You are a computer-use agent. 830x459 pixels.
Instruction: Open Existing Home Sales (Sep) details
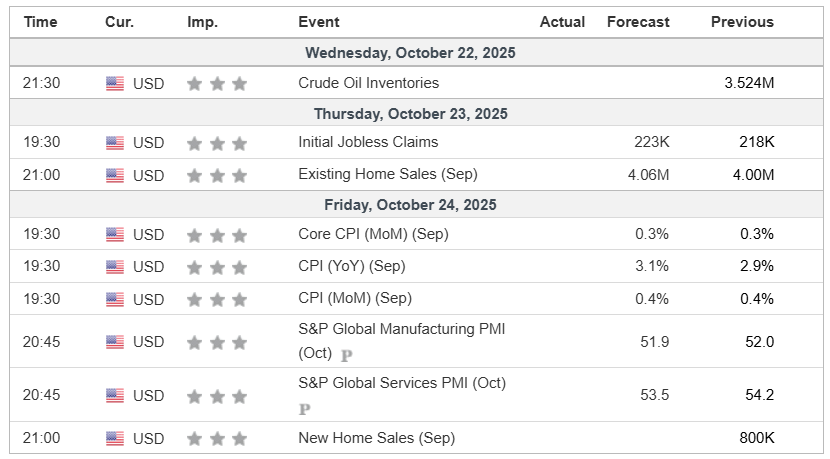coord(385,174)
